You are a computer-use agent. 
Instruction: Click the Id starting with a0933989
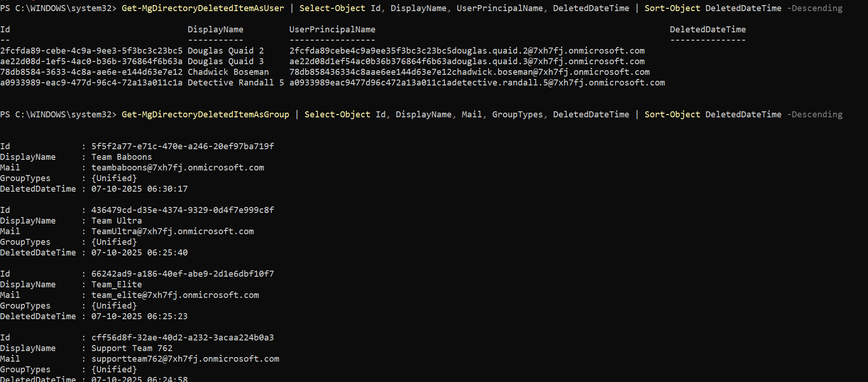(91, 83)
